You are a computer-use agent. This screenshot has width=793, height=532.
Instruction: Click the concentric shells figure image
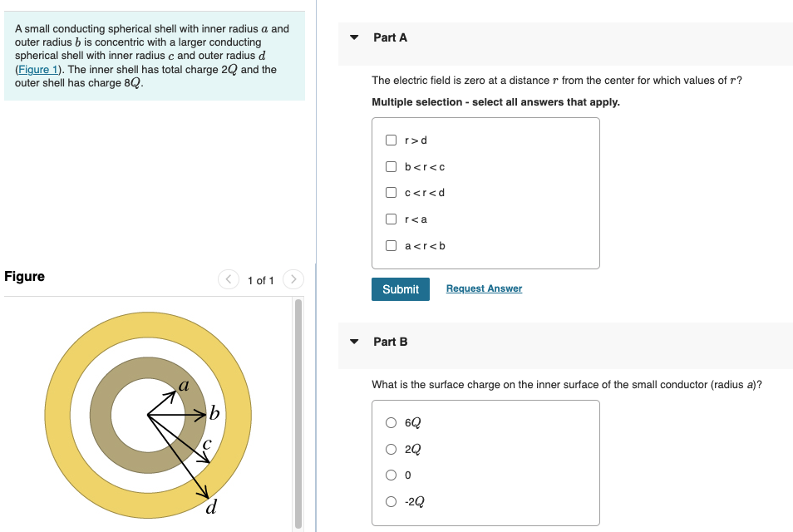pos(150,416)
